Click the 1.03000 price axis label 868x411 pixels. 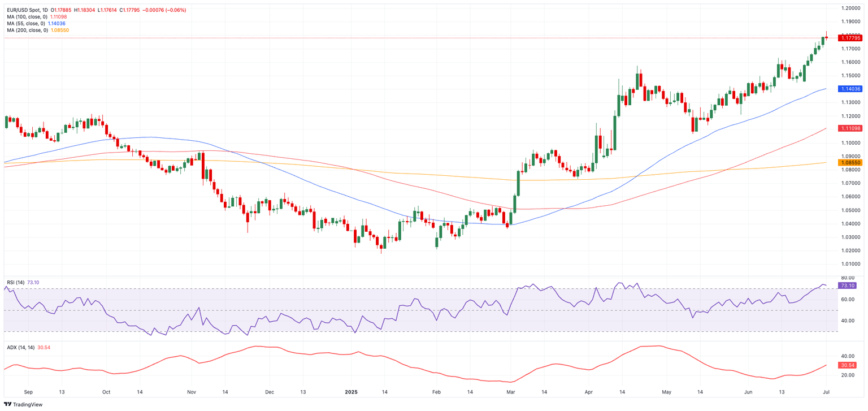coord(850,237)
